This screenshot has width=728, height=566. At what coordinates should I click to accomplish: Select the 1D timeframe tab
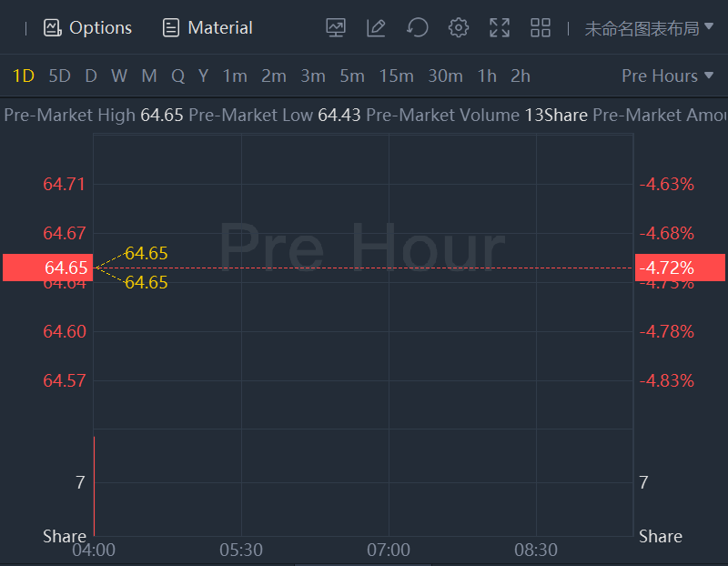point(24,76)
